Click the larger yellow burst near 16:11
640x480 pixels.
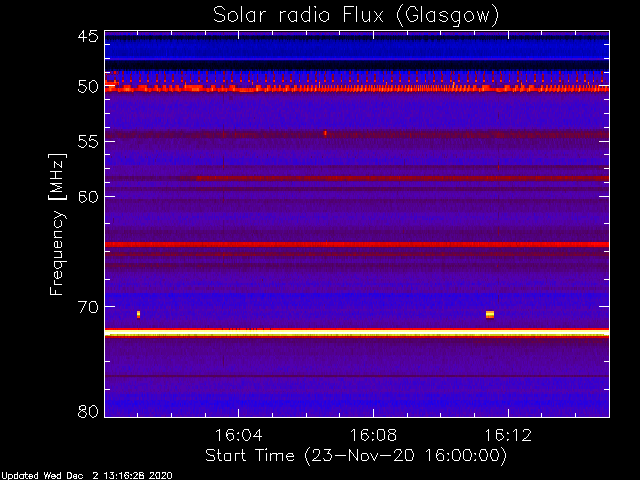pyautogui.click(x=490, y=314)
